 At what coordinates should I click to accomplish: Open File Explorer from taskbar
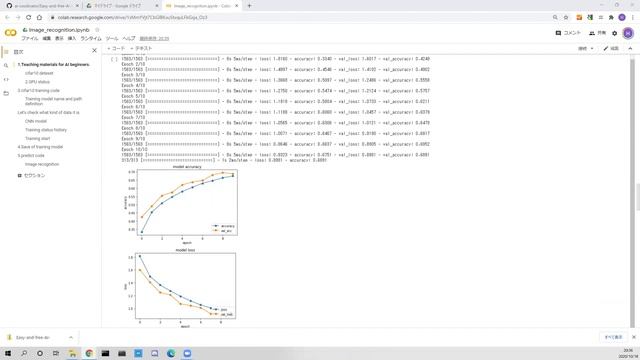click(x=72, y=353)
